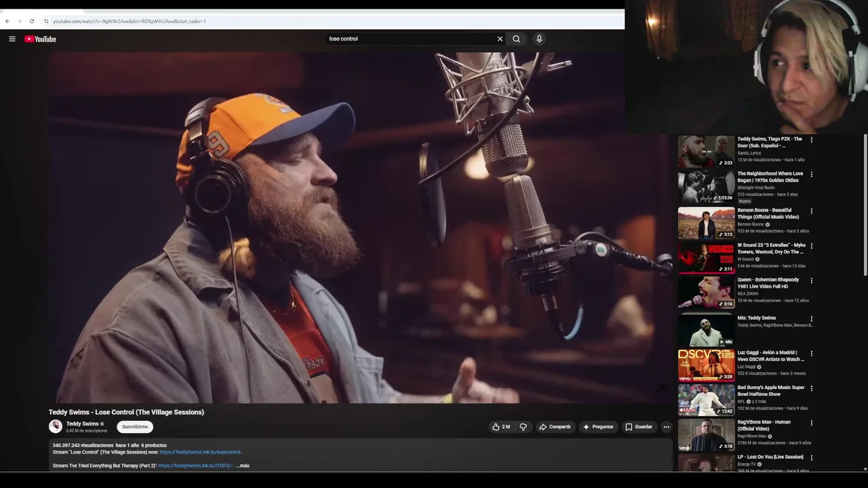Click title 'Teddy Swims, Tiago PZK - The Door'

[x=770, y=142]
